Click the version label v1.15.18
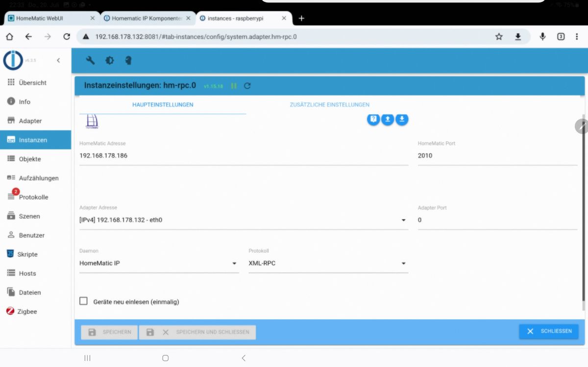Viewport: 588px width, 367px height. tap(213, 86)
